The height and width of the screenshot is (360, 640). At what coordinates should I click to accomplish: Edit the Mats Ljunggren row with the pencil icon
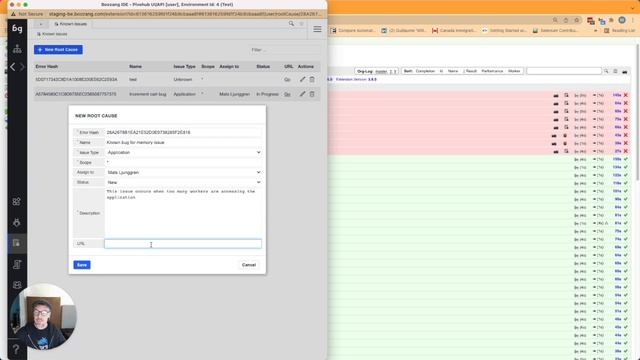(x=302, y=94)
